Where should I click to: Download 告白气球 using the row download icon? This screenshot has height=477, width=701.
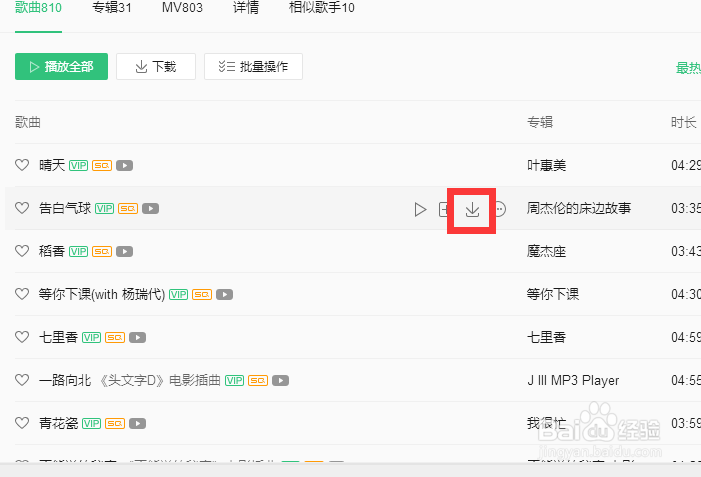(x=472, y=209)
